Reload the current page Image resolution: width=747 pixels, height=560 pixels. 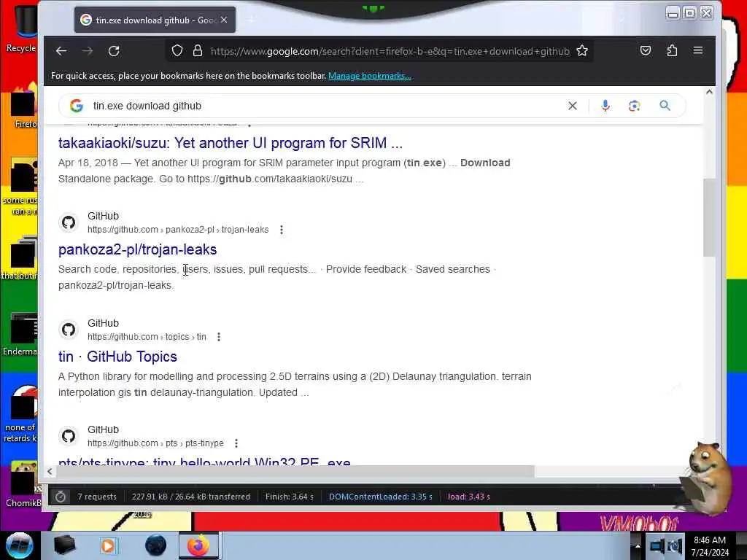pyautogui.click(x=114, y=51)
